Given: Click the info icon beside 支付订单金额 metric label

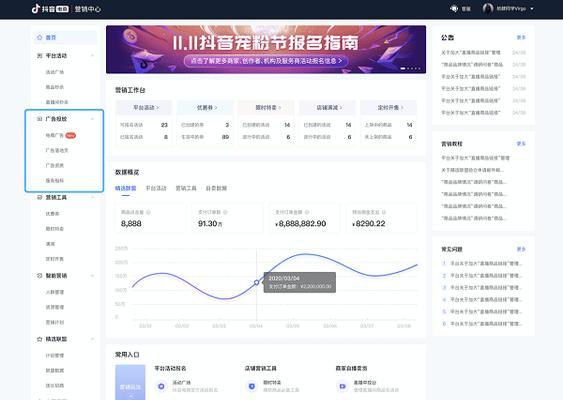Looking at the screenshot, I should [307, 212].
